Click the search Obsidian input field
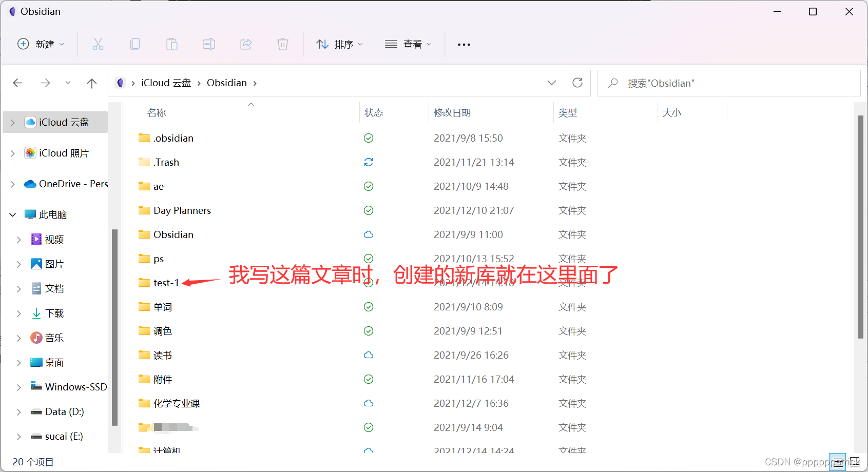 point(729,83)
